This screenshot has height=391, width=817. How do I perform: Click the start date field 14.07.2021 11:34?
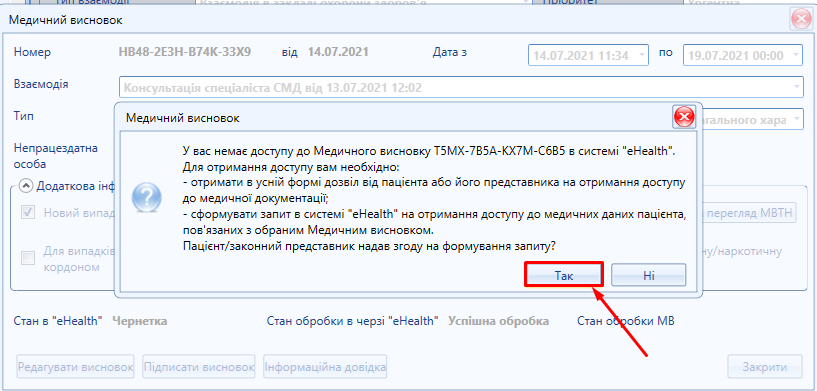click(x=588, y=55)
